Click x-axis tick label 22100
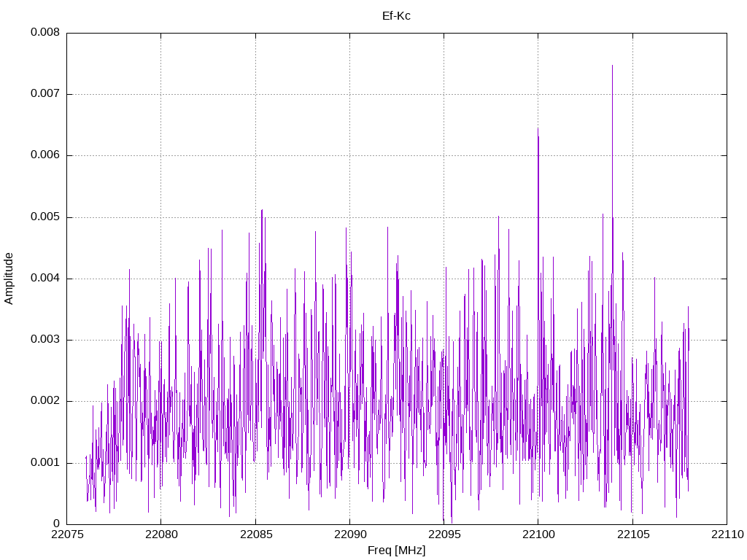The height and width of the screenshot is (560, 747). click(538, 534)
